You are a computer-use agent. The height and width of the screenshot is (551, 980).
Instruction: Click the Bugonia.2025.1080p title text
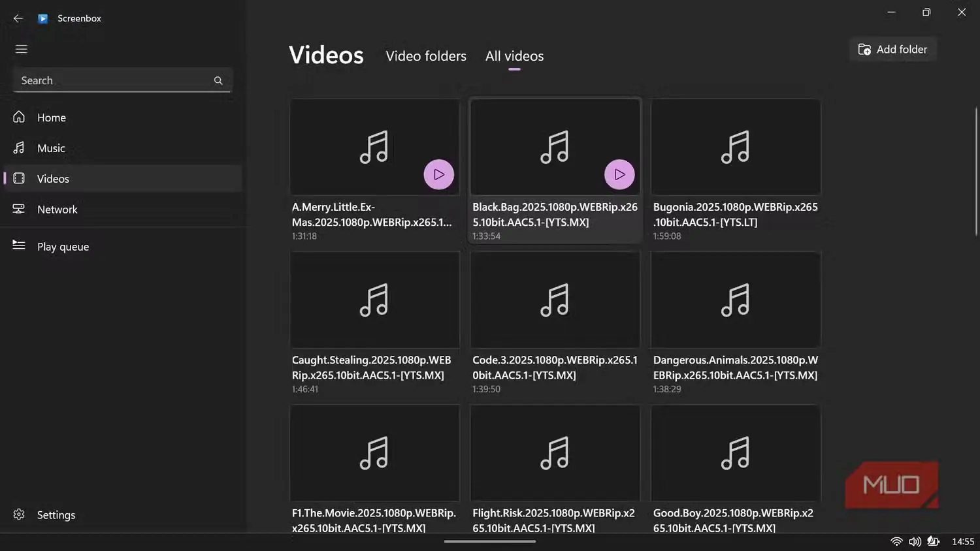pyautogui.click(x=735, y=215)
